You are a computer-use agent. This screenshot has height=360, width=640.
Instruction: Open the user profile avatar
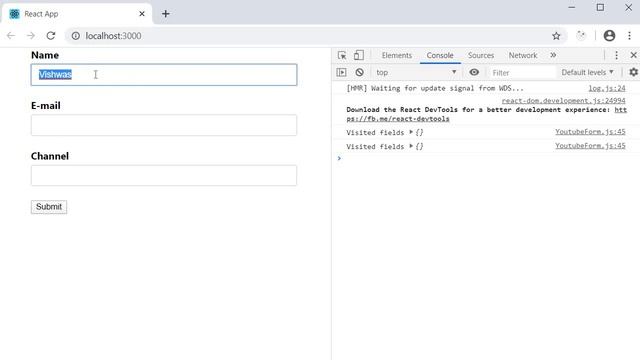pos(609,36)
